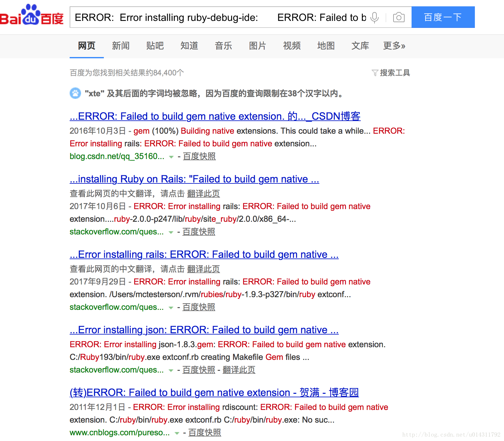Open the 视频 tab

(292, 46)
